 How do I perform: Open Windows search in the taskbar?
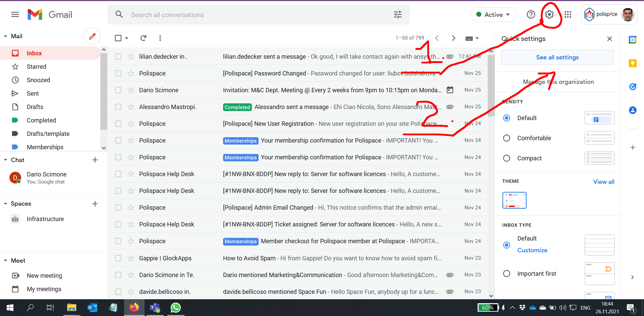pyautogui.click(x=30, y=307)
